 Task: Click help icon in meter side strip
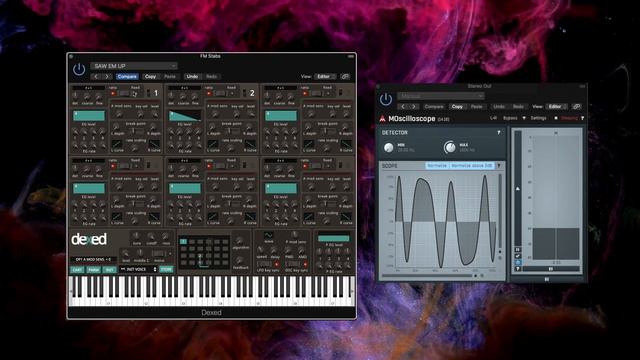click(x=518, y=269)
